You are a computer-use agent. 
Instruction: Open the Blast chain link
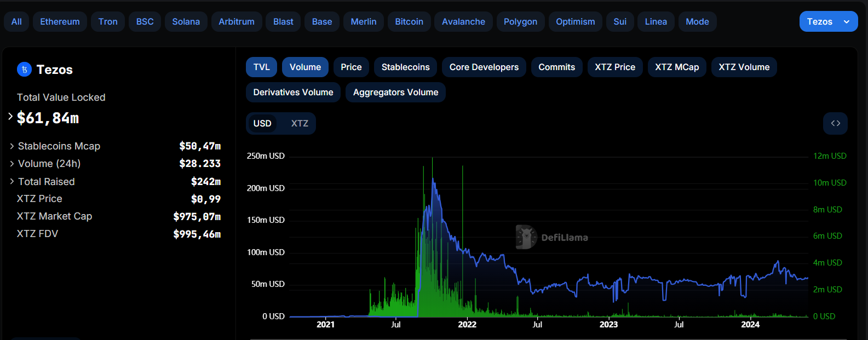coord(283,21)
